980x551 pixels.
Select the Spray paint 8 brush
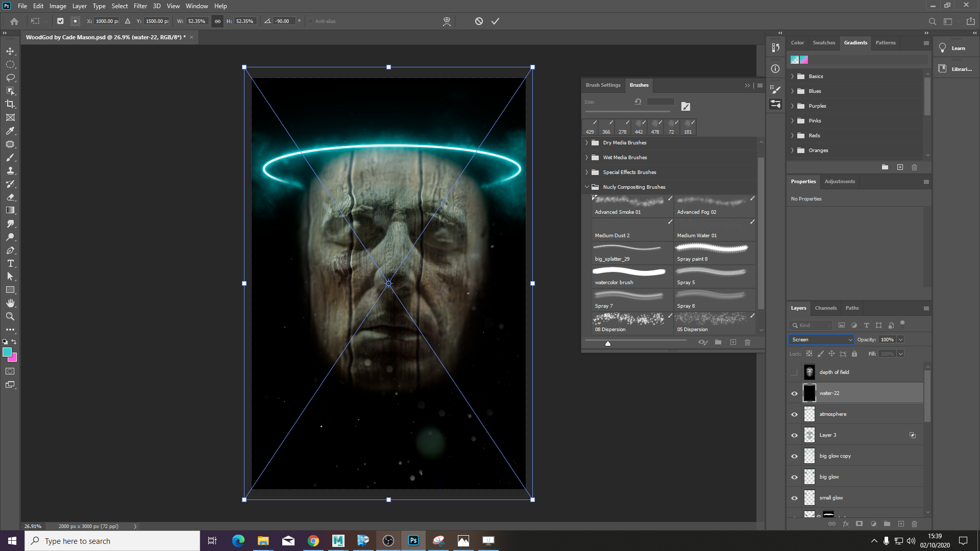[715, 253]
